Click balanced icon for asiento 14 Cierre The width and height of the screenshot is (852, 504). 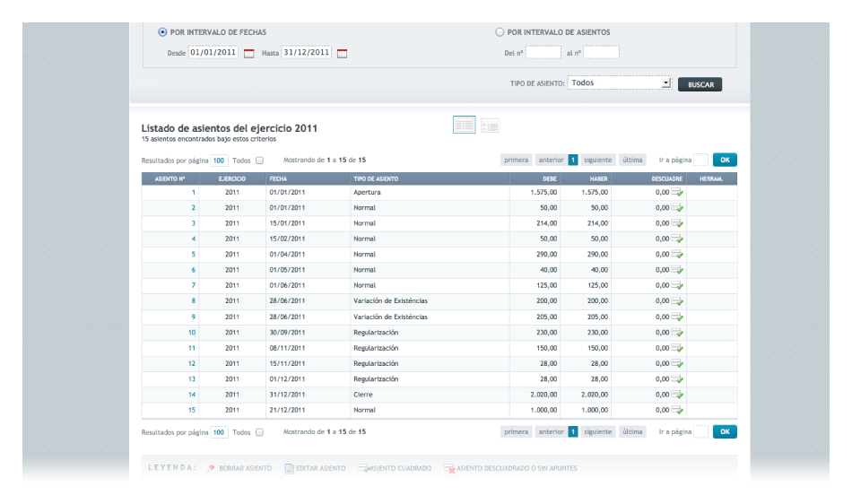[677, 395]
